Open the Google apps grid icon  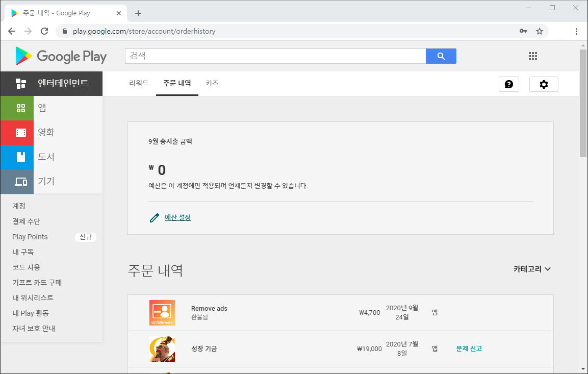coord(533,56)
